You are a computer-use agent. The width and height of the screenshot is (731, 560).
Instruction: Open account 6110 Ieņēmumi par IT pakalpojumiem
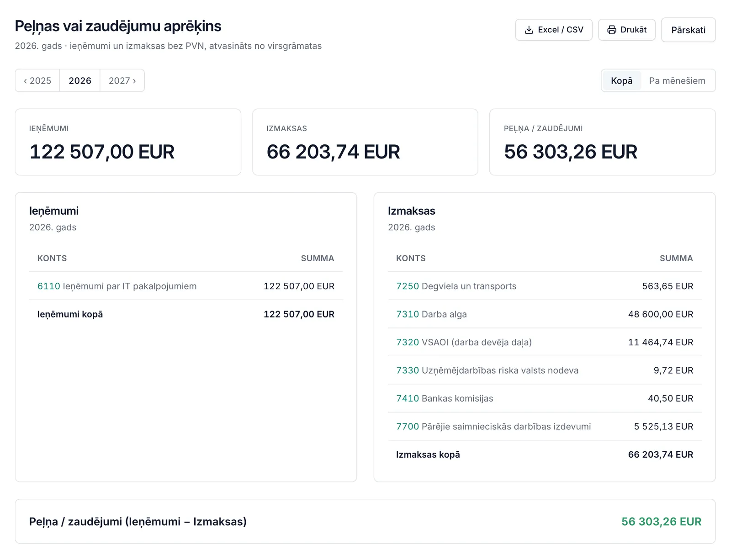coord(117,286)
